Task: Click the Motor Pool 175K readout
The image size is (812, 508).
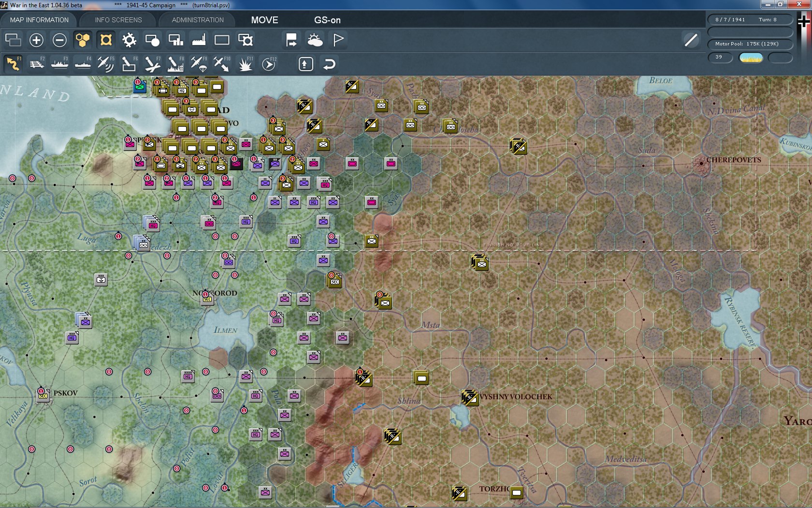Action: (x=750, y=44)
